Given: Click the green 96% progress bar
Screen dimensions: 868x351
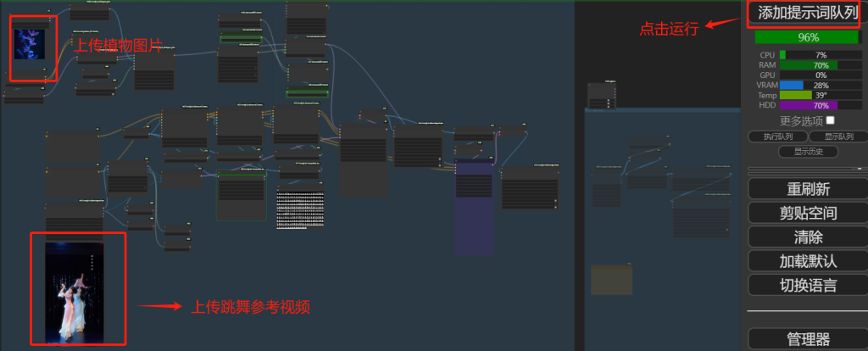Looking at the screenshot, I should pyautogui.click(x=808, y=37).
